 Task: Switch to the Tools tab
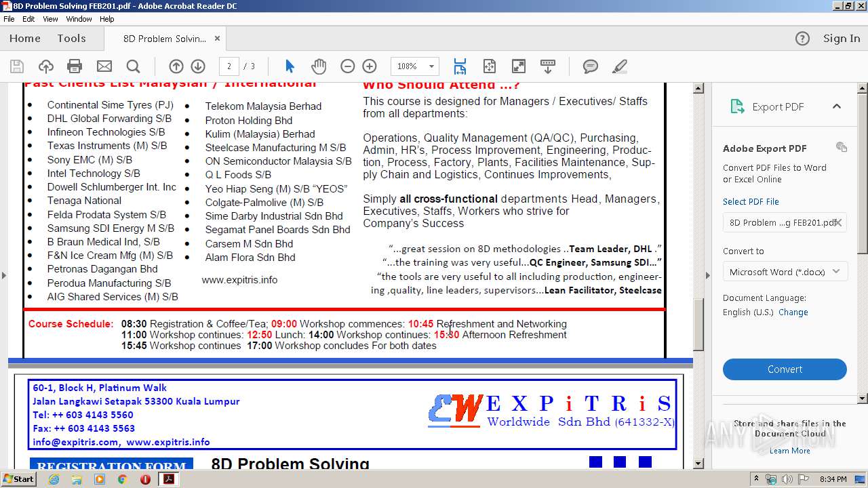pos(71,39)
